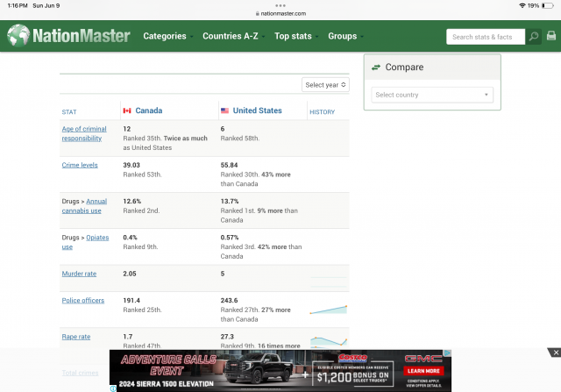Screen dimensions: 561x392
Task: Expand the Categories menu
Action: 167,36
